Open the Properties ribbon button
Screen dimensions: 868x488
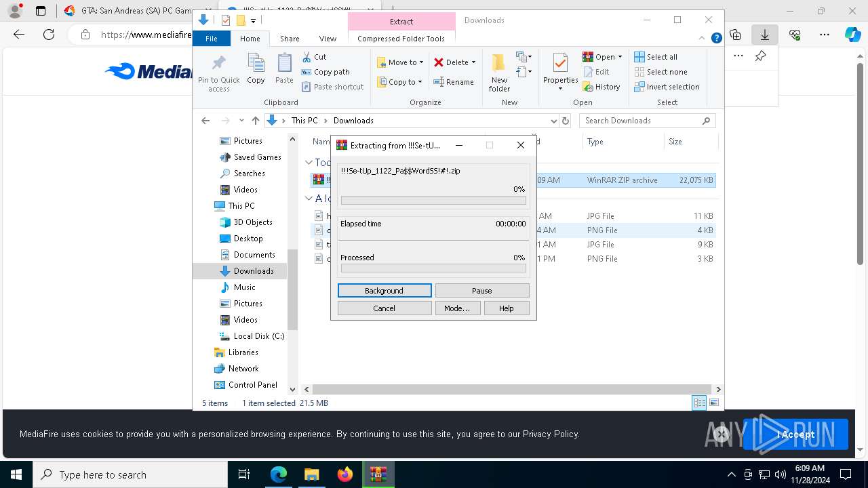(560, 73)
